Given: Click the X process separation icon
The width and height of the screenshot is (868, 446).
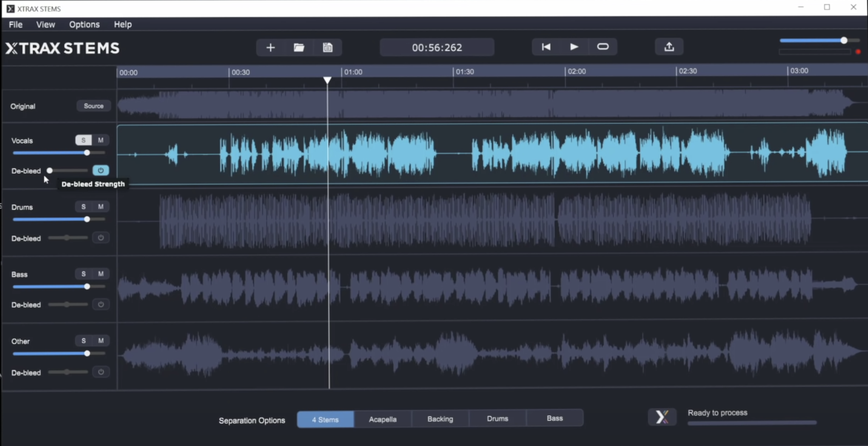Looking at the screenshot, I should tap(662, 417).
